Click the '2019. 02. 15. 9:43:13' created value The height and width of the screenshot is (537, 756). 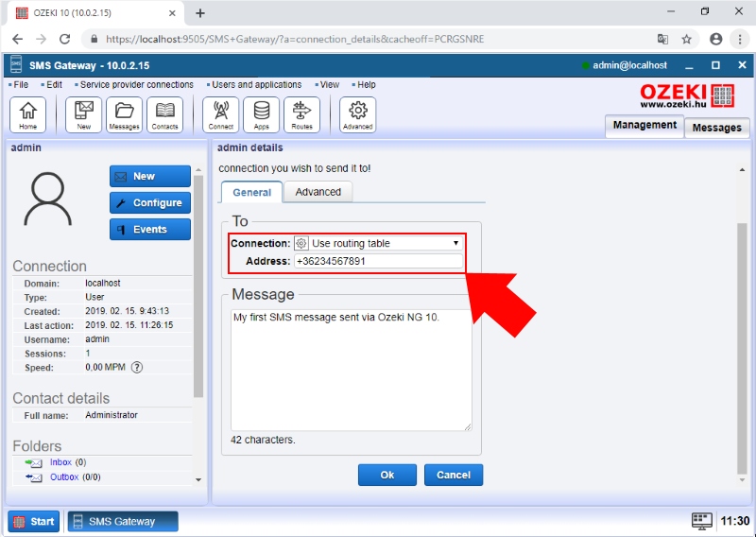point(128,311)
